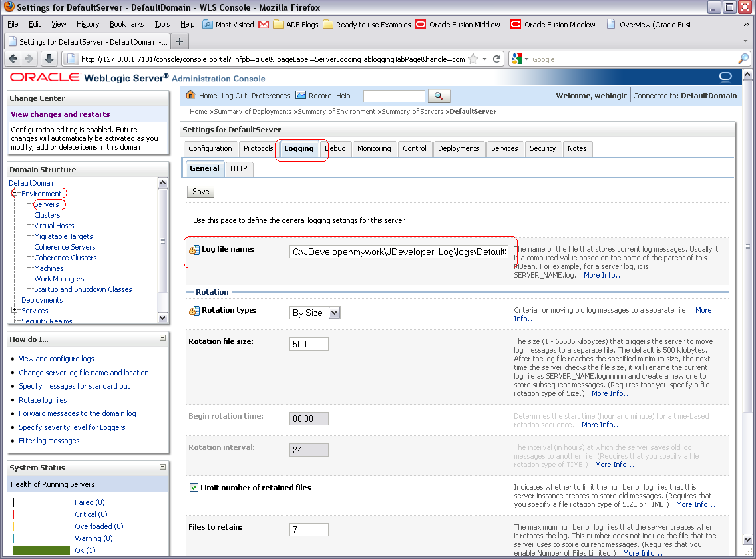Click the console search magnifier button
Screen dimensions: 756x559
439,95
